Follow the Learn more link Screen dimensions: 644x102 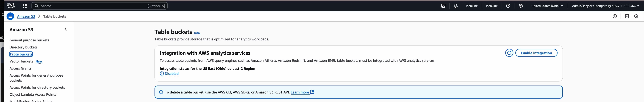click(300, 92)
